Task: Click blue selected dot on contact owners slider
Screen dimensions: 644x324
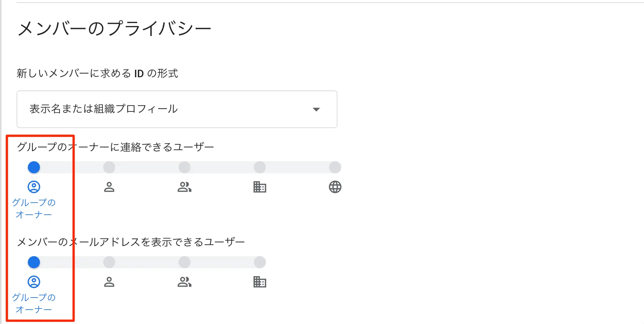Action: coord(34,167)
